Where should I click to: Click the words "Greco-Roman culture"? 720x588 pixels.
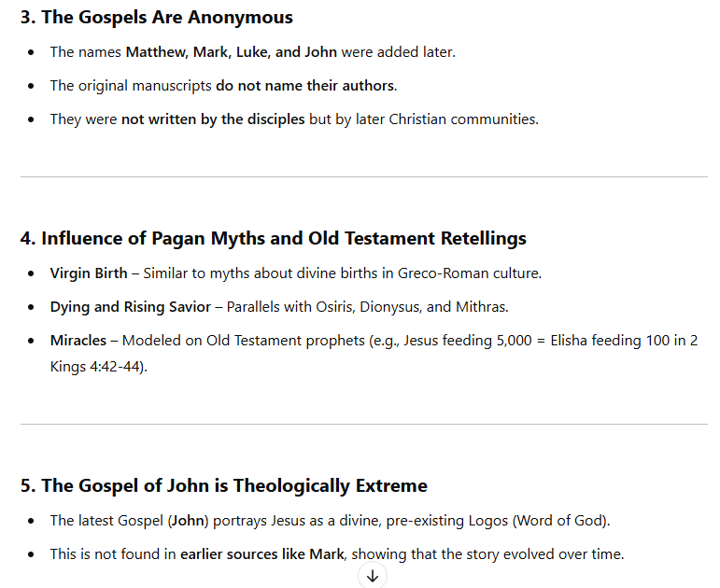469,273
